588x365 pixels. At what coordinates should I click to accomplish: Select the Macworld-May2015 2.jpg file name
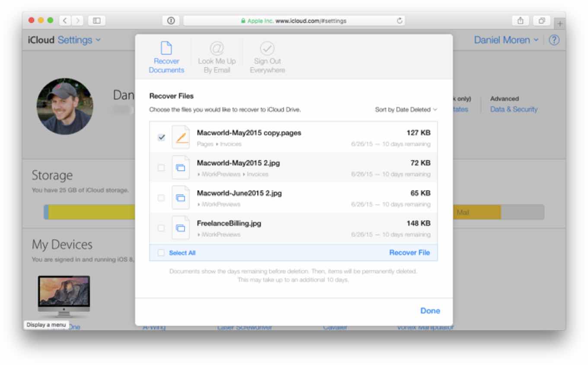pyautogui.click(x=238, y=163)
